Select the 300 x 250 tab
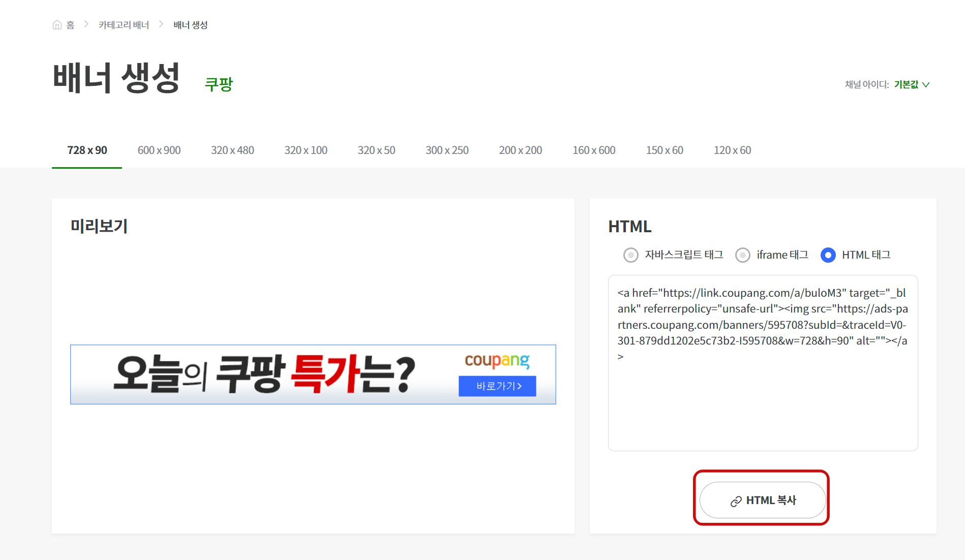 pos(447,150)
